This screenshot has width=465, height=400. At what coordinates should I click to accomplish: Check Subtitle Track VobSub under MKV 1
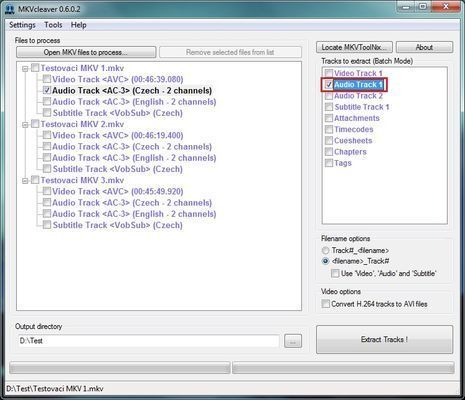[x=47, y=113]
